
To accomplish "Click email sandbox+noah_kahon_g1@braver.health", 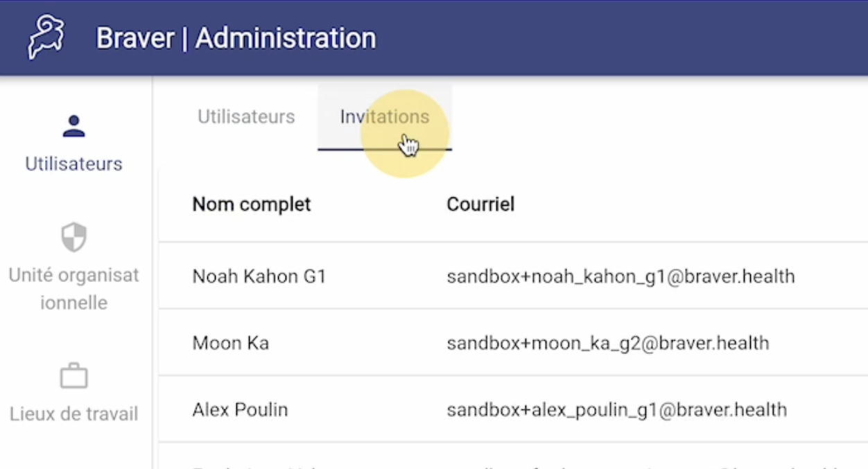I will coord(620,277).
